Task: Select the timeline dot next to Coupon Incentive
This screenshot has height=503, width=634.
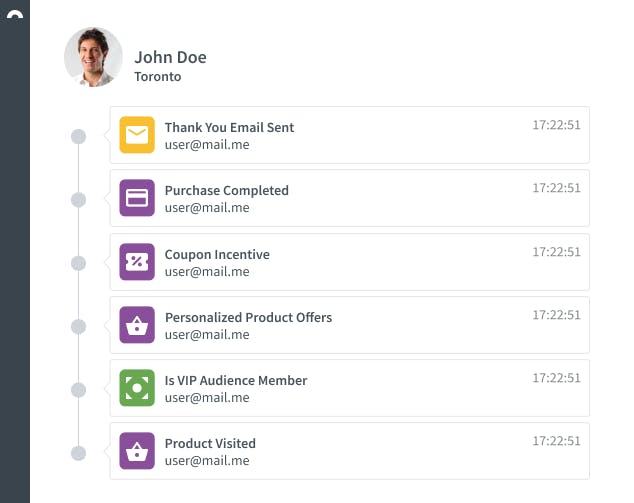Action: point(79,263)
